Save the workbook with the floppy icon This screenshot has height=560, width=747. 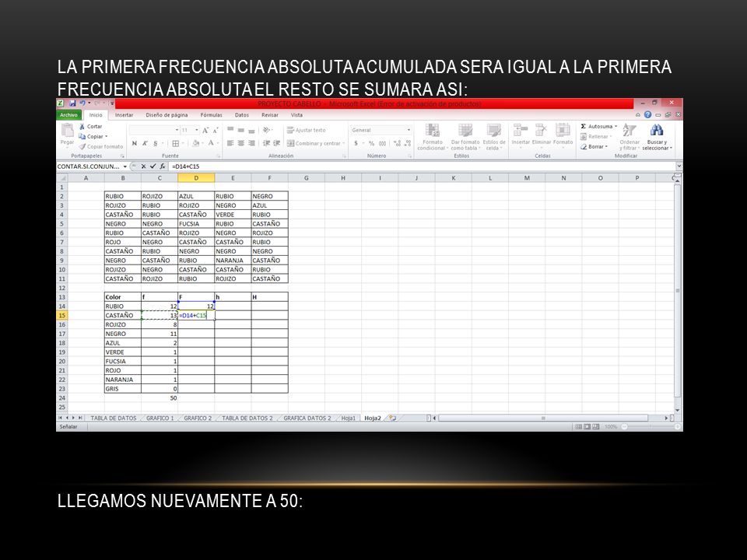click(72, 103)
